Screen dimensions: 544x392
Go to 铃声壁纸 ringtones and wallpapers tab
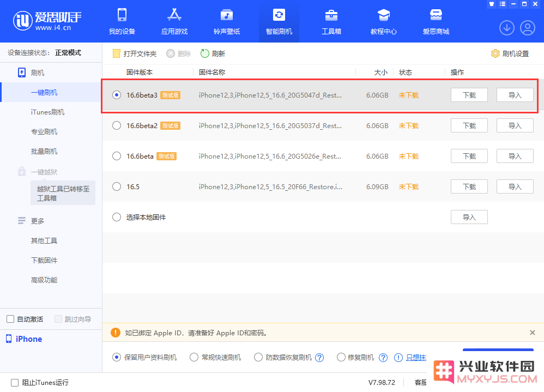tap(227, 21)
